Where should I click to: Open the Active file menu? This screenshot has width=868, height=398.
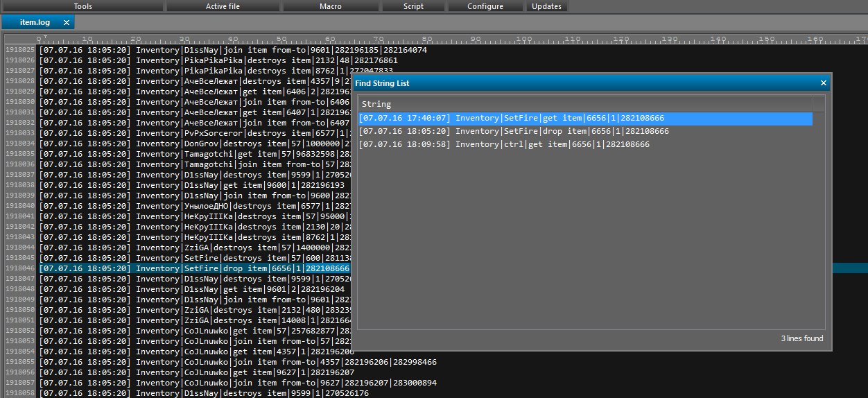(223, 6)
